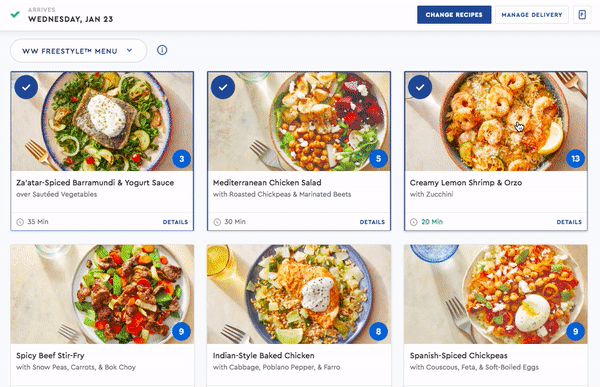This screenshot has height=387, width=600.
Task: Click the document icon beside Manage Delivery
Action: (x=582, y=15)
